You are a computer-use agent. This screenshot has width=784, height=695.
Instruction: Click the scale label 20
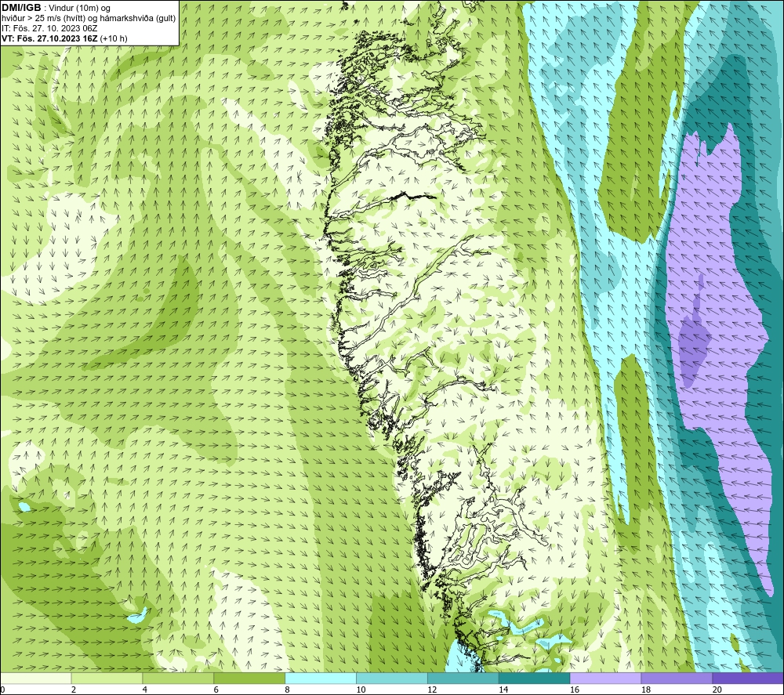tap(717, 690)
